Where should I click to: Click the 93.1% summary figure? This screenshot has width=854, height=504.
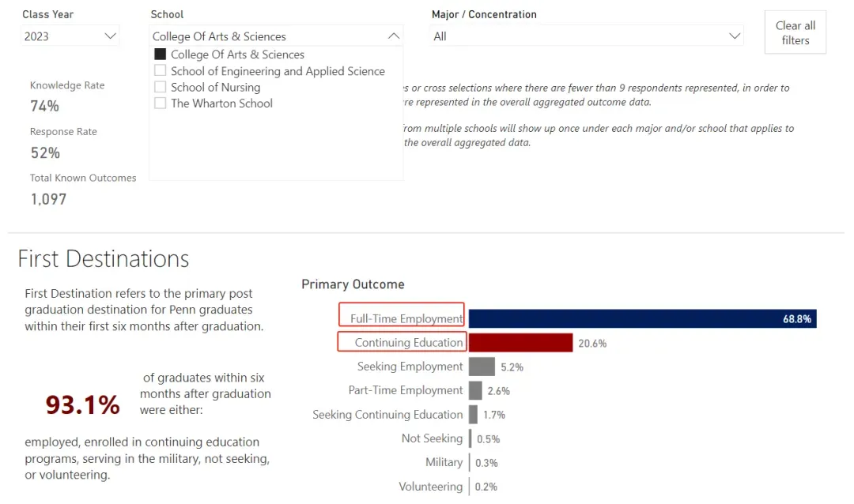click(83, 405)
